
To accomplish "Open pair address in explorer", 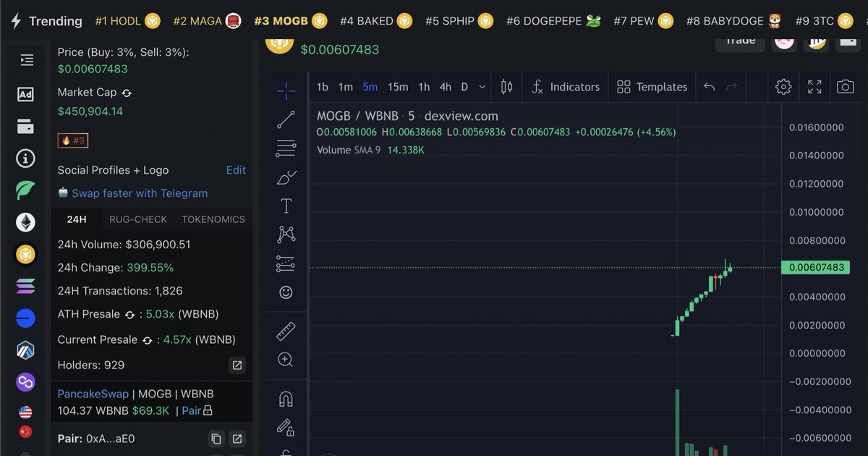I will pos(237,439).
